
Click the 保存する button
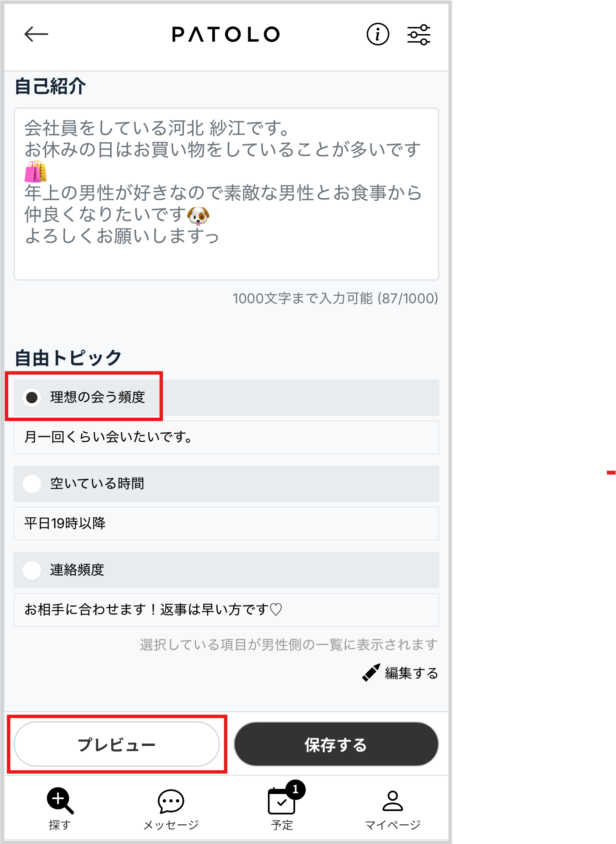point(336,744)
